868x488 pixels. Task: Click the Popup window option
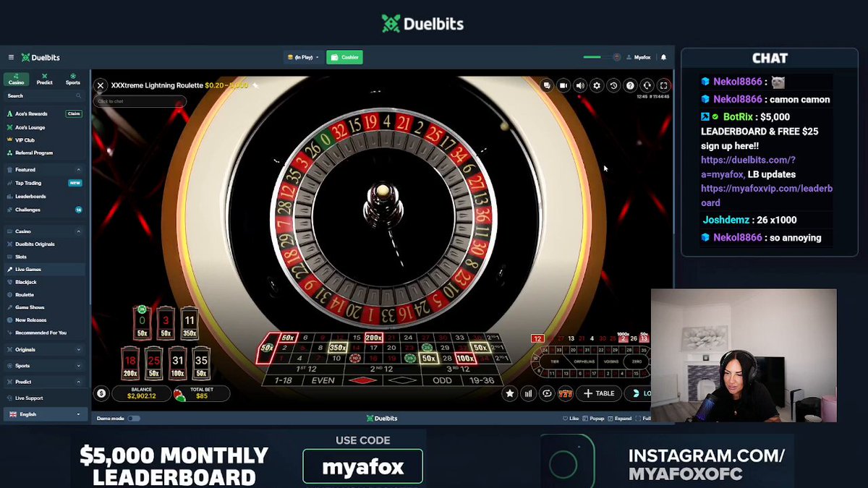tap(594, 419)
